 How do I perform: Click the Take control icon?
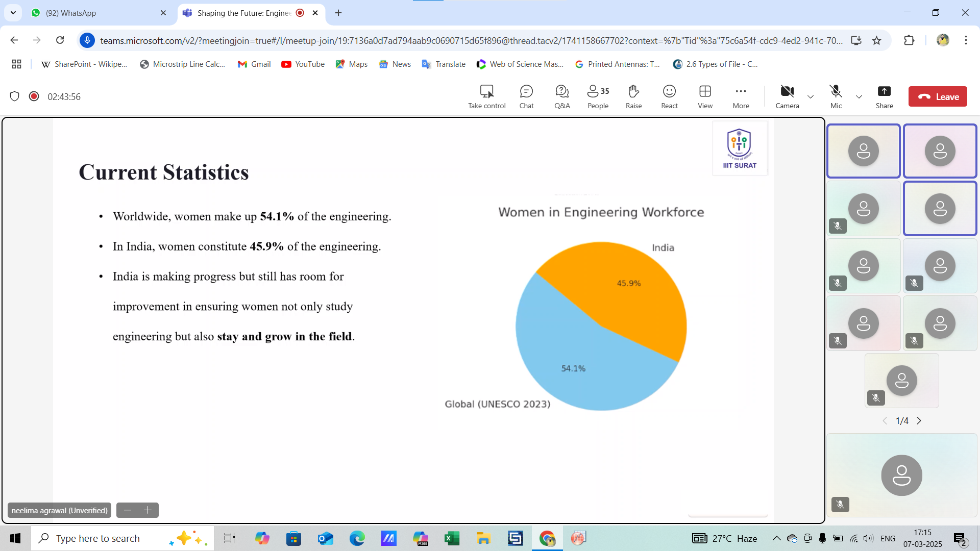[486, 96]
